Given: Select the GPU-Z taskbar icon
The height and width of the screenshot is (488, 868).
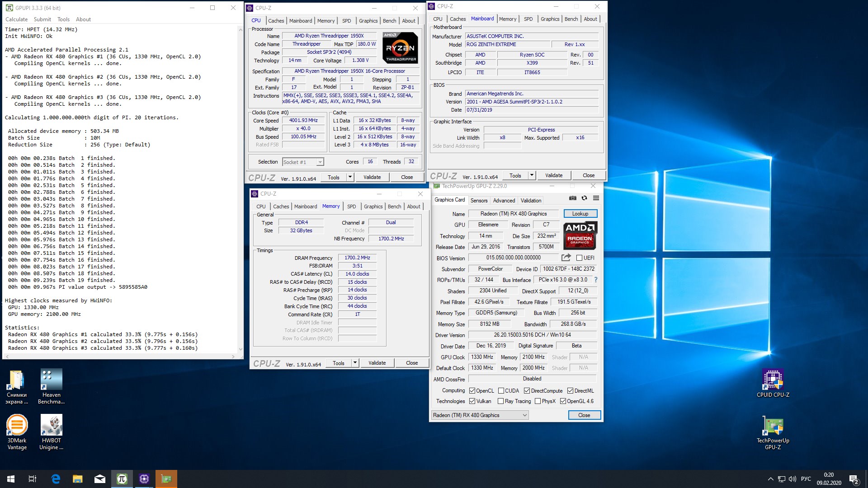Looking at the screenshot, I should click(166, 479).
